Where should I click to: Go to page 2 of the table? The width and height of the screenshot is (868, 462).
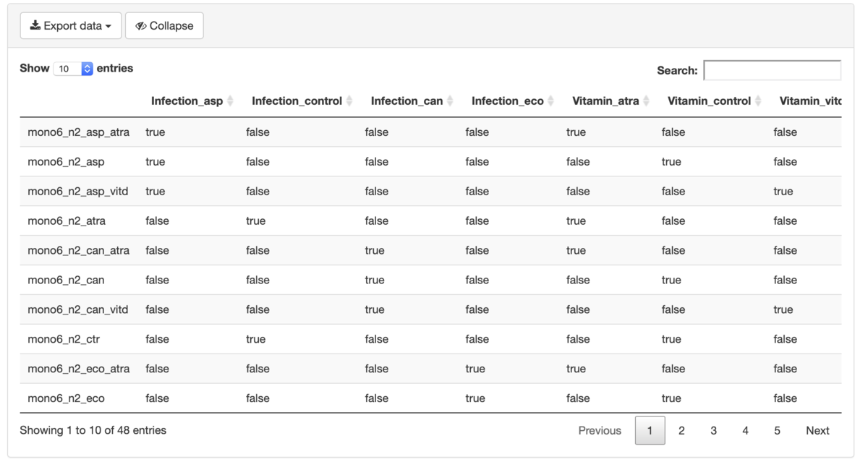coord(681,430)
